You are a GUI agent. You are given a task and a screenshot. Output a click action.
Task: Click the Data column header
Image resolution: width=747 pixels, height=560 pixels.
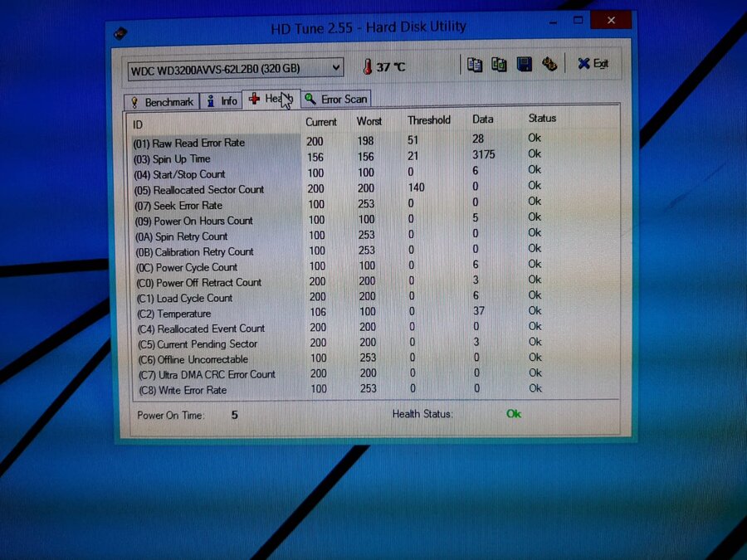482,119
